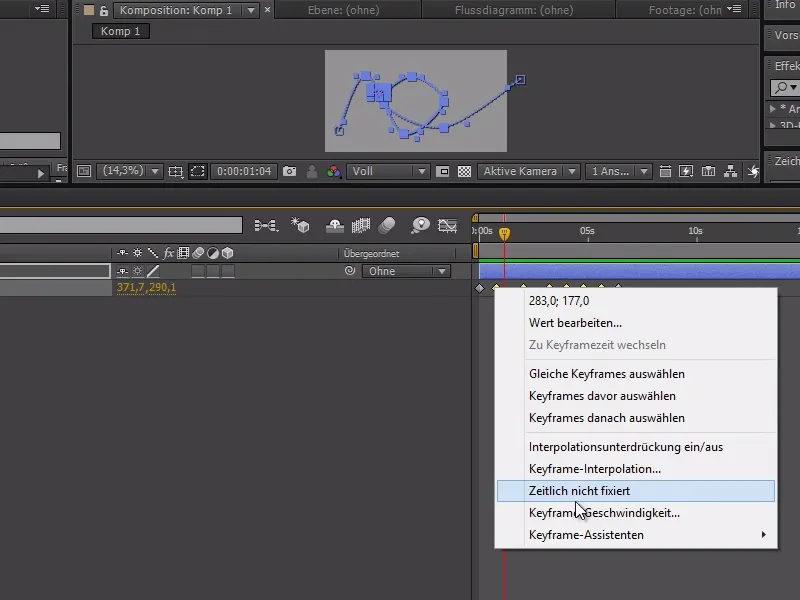Click the current time 0:00:01:04 display
The image size is (800, 600).
coord(244,171)
